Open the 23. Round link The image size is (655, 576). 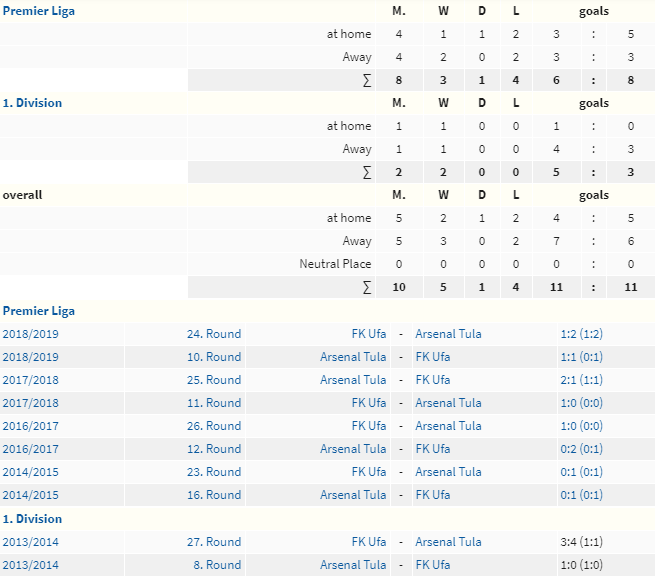[x=214, y=472]
